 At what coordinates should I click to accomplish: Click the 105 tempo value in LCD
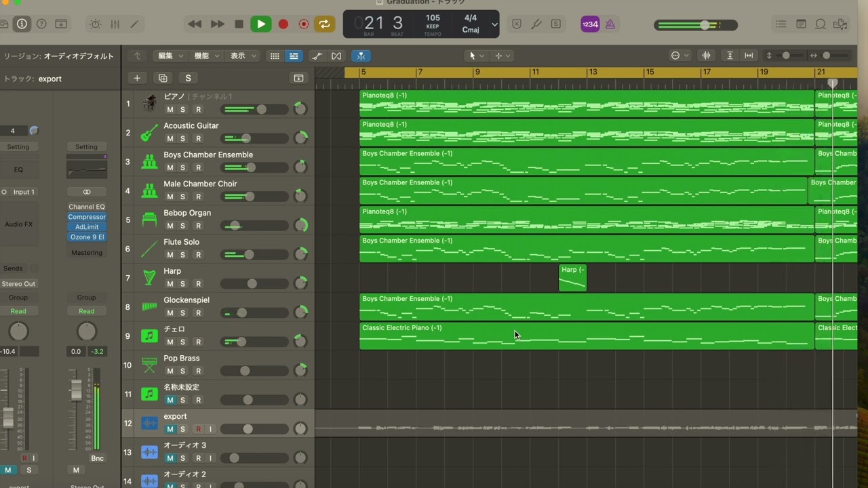point(433,18)
